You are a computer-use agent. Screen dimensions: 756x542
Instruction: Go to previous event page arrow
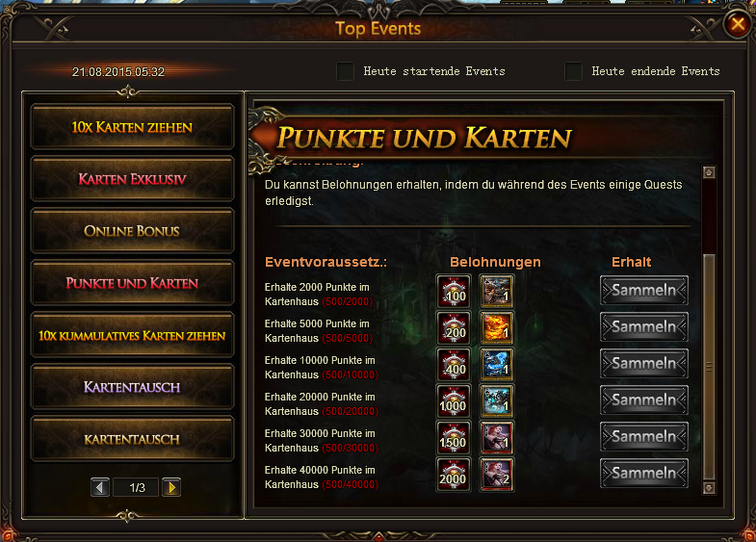pyautogui.click(x=100, y=487)
